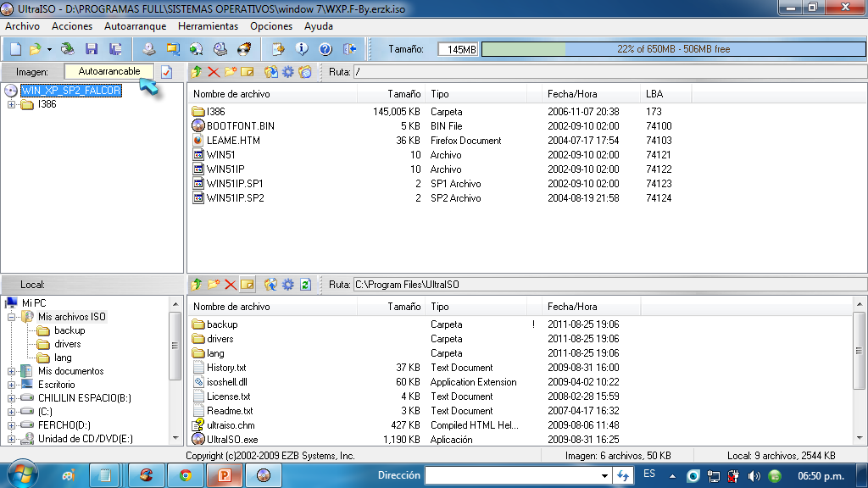The height and width of the screenshot is (488, 868).
Task: Expand the Unidad de CD/DVD(E:) node
Action: point(11,439)
